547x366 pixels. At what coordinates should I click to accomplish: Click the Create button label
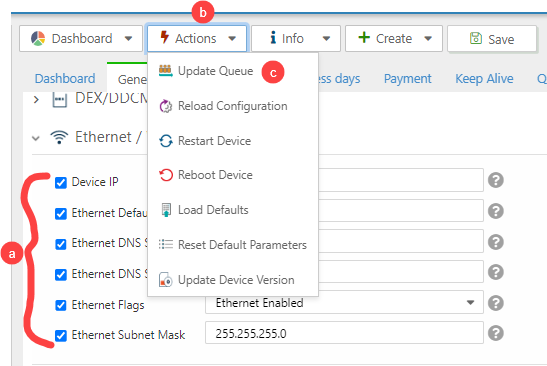tap(394, 38)
